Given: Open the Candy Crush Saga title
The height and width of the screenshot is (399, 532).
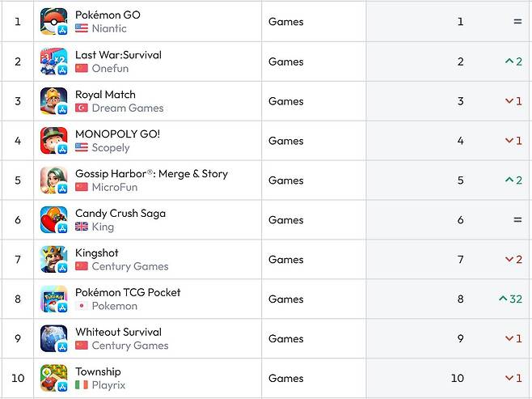Looking at the screenshot, I should pyautogui.click(x=120, y=214).
